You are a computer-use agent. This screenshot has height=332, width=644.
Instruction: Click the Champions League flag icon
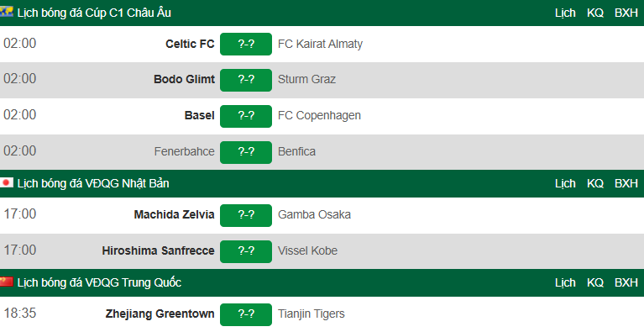click(x=7, y=12)
